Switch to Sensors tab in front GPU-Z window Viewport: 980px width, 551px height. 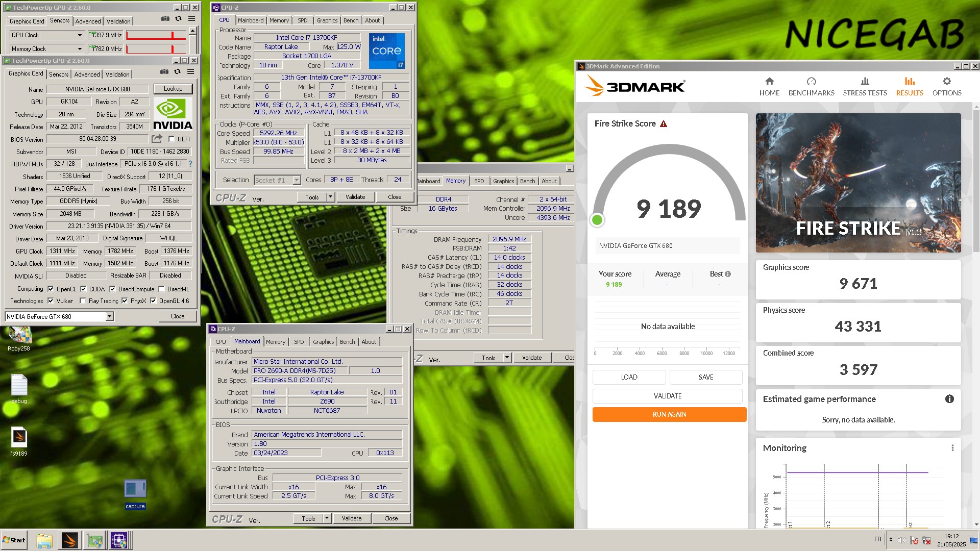59,74
